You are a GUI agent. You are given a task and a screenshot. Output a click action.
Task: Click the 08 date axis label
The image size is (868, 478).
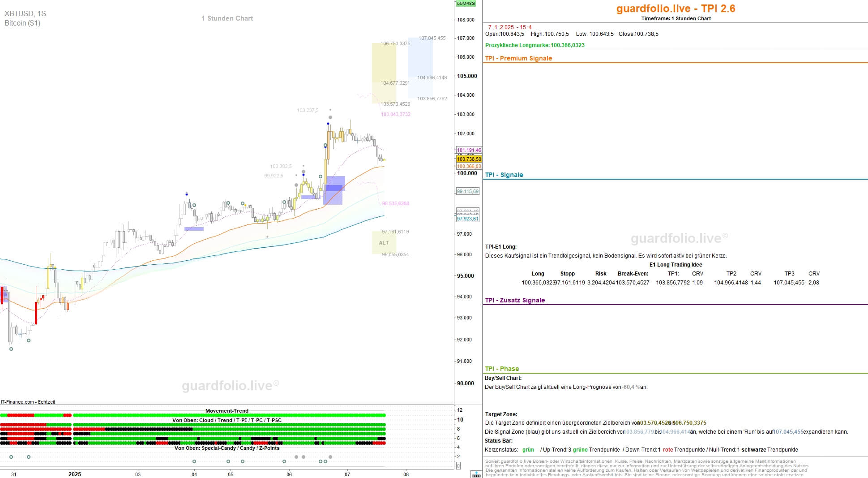[406, 474]
